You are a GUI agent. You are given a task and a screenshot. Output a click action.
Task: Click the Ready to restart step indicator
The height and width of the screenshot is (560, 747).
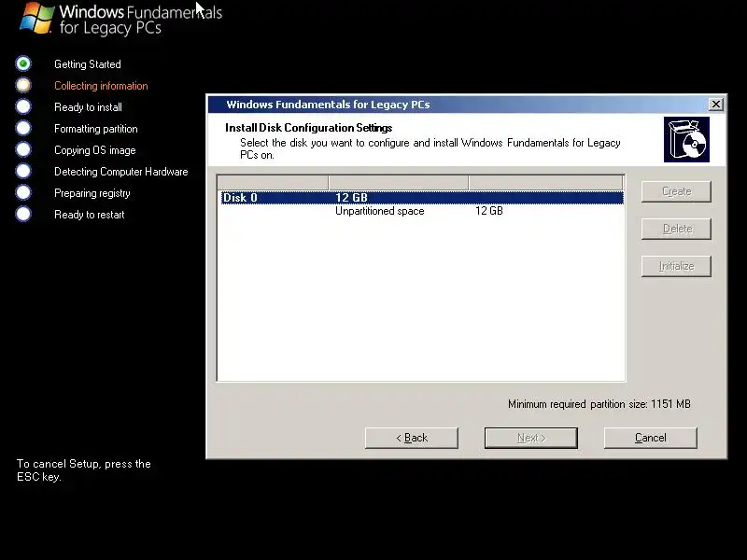pyautogui.click(x=22, y=214)
